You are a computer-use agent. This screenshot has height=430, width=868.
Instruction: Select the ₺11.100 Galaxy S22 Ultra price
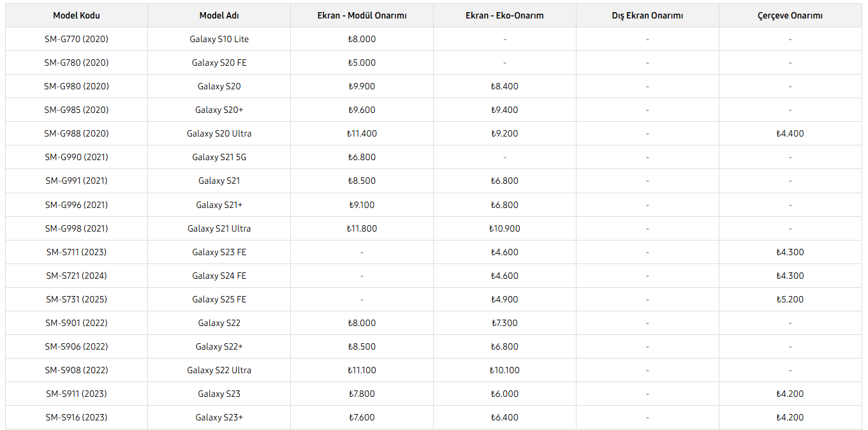point(362,370)
